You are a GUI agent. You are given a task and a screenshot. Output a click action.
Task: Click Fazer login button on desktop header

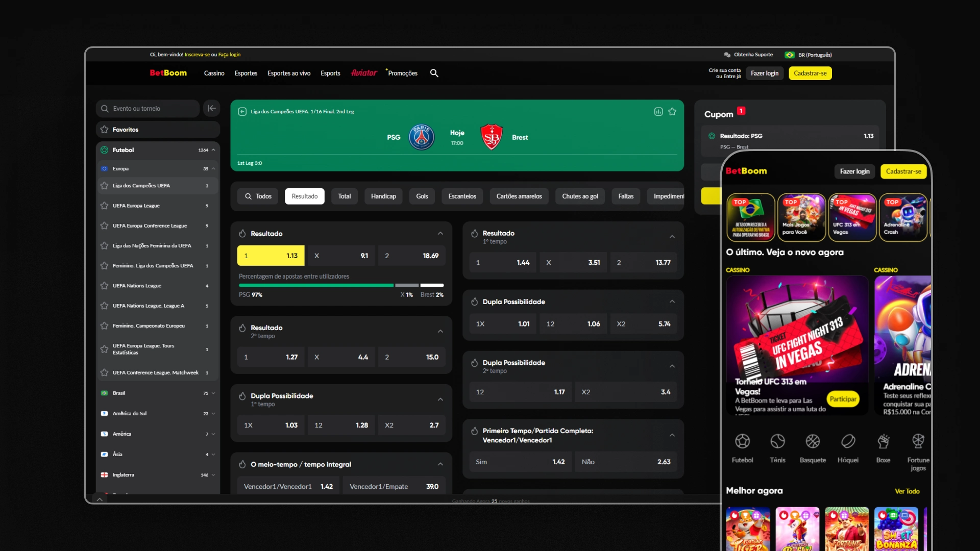765,73
